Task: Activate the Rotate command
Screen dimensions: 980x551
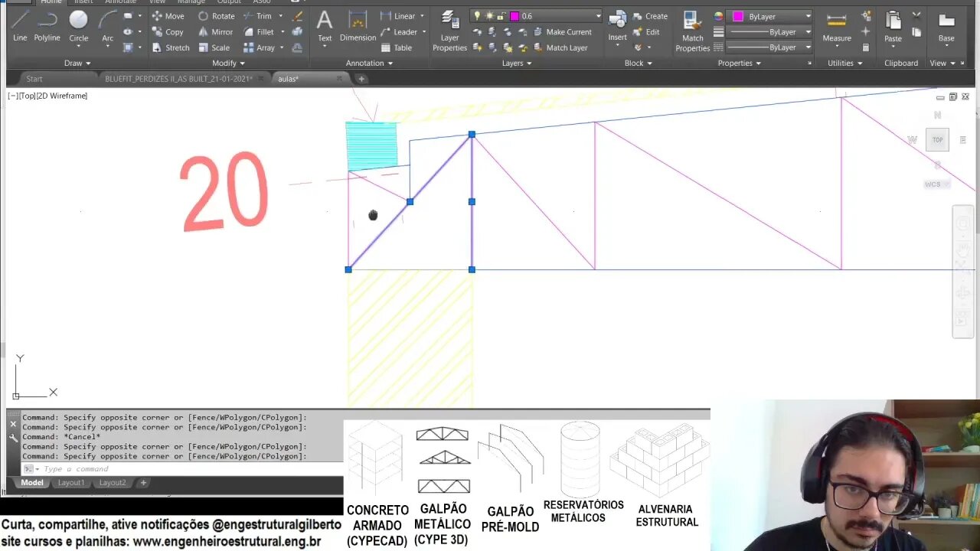Action: click(x=216, y=16)
